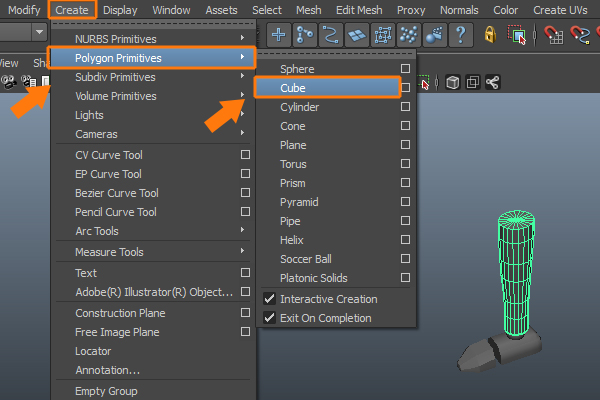Open Cone option box
Screen dimensions: 600x400
pyautogui.click(x=405, y=126)
